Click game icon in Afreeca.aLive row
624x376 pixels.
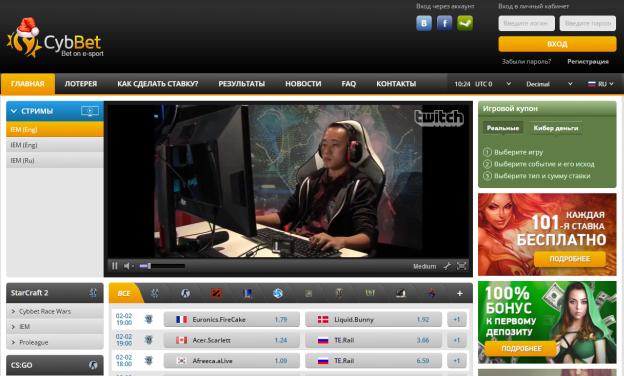(149, 360)
